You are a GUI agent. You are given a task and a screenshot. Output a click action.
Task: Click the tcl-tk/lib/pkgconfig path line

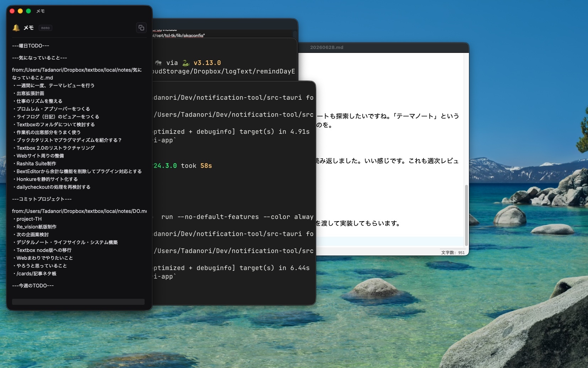(179, 35)
